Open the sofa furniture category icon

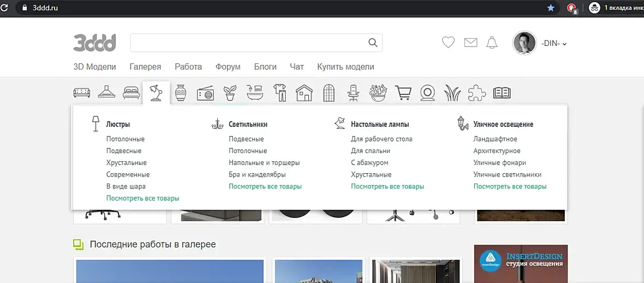click(x=82, y=93)
